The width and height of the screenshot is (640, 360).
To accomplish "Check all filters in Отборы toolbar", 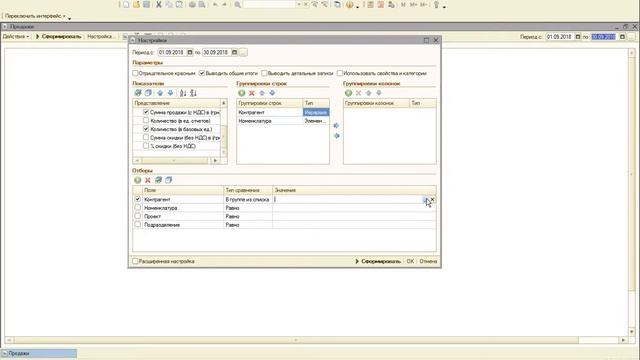I will coord(158,180).
